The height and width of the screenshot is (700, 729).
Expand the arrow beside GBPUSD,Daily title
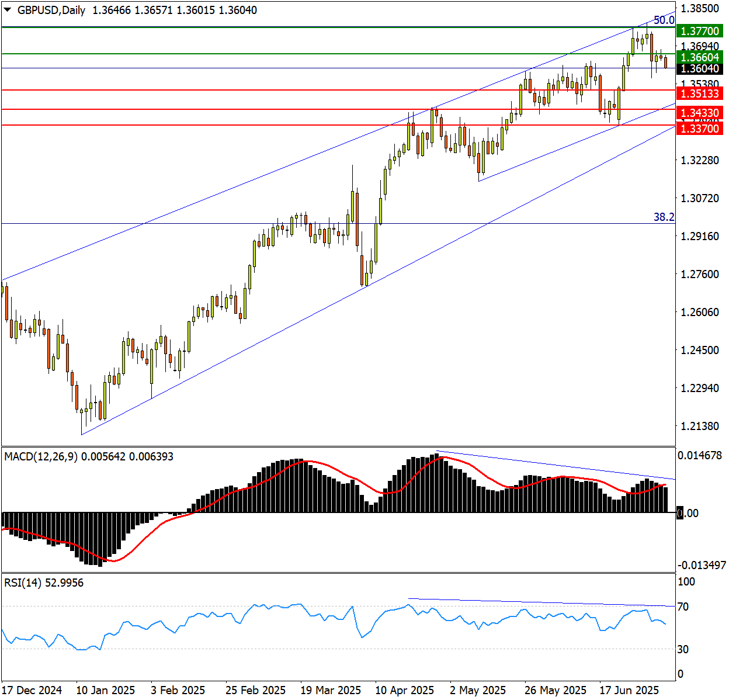tap(8, 10)
